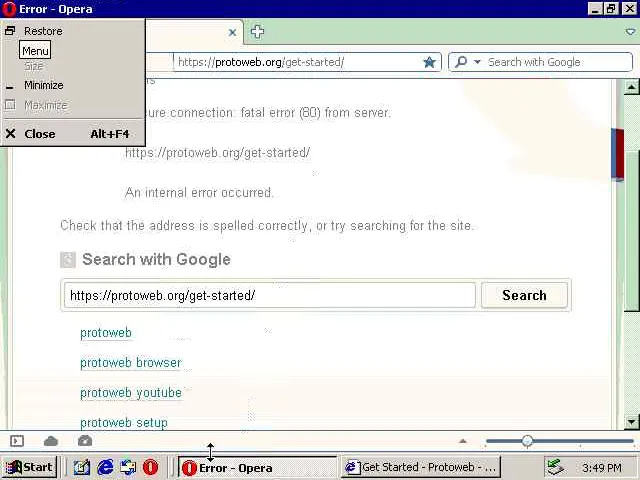Screen dimensions: 640x480
Task: Click the network tray icon
Action: click(x=555, y=467)
